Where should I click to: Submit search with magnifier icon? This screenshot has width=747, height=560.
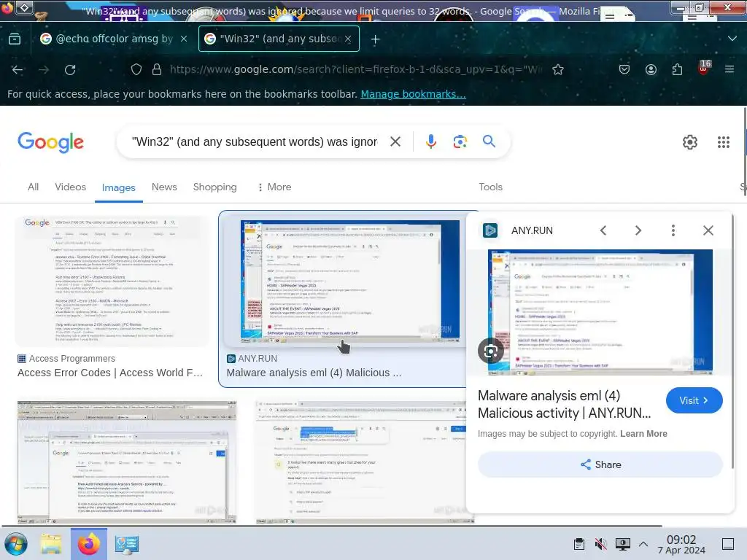(x=489, y=141)
